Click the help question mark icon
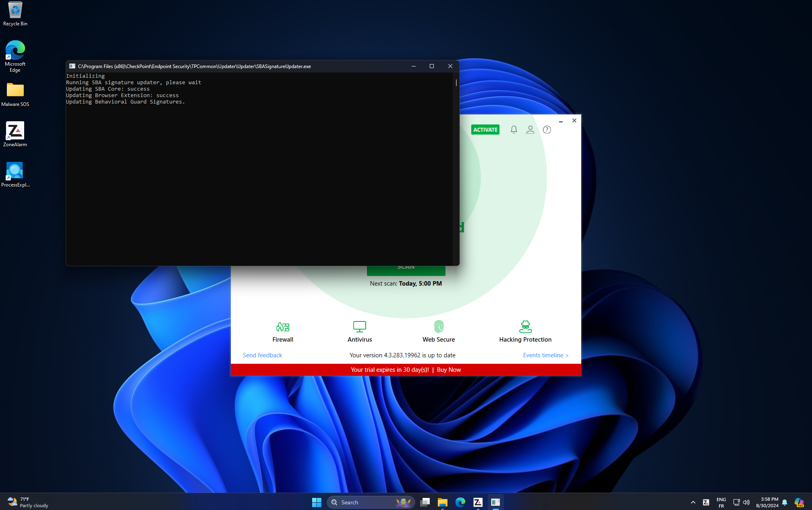The height and width of the screenshot is (510, 812). (547, 130)
